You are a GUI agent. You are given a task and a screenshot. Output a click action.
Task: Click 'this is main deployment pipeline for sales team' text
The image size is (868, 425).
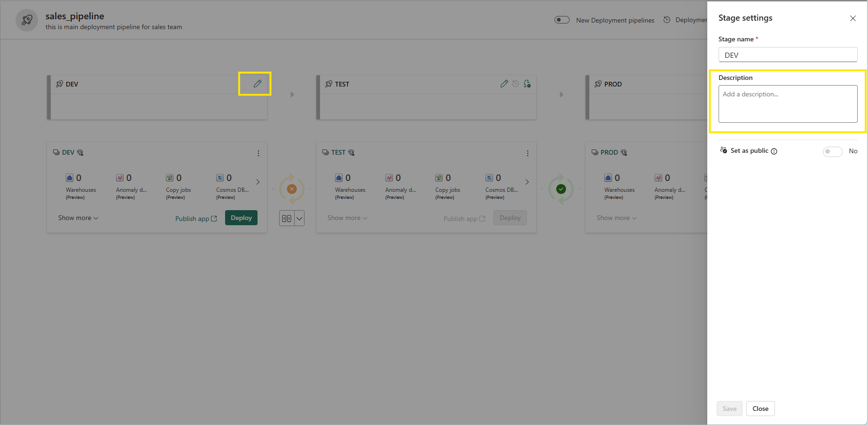114,27
